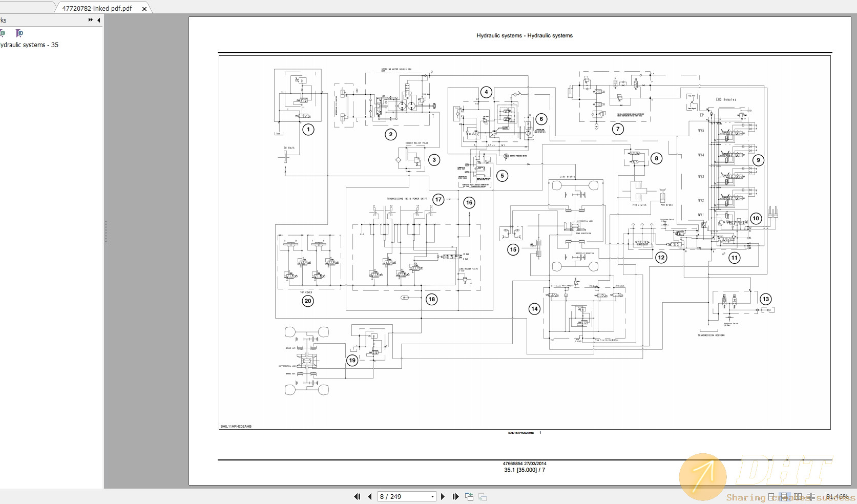The height and width of the screenshot is (504, 857).
Task: Expand bookmarks panel options with double arrow
Action: [x=90, y=20]
